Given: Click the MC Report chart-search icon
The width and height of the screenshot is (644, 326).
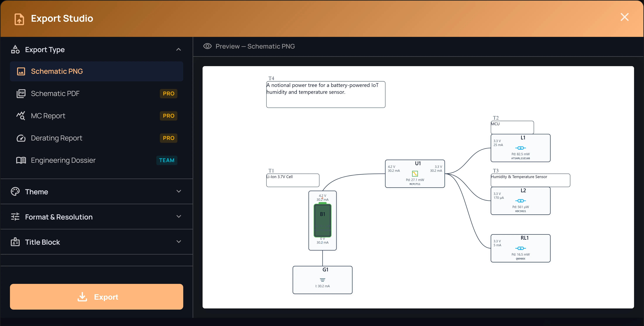Looking at the screenshot, I should tap(21, 116).
